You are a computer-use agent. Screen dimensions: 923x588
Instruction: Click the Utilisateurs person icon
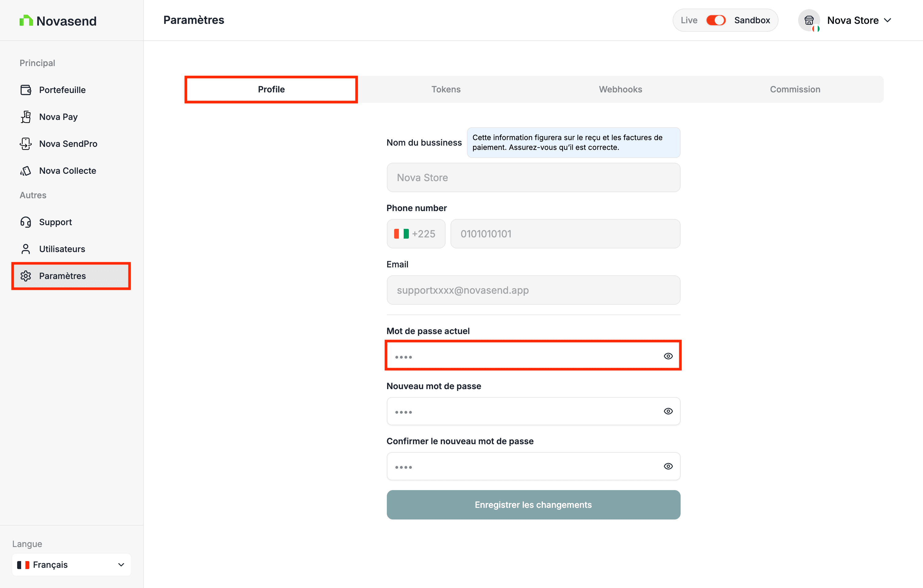[26, 249]
